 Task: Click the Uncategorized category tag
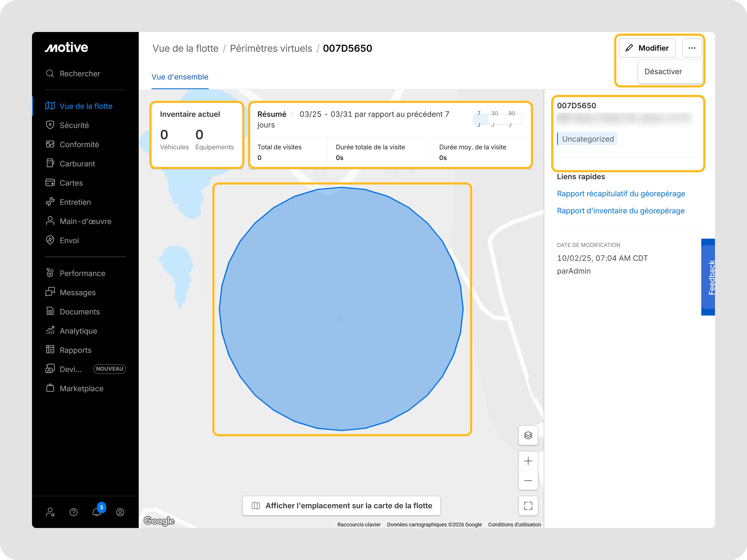[587, 139]
